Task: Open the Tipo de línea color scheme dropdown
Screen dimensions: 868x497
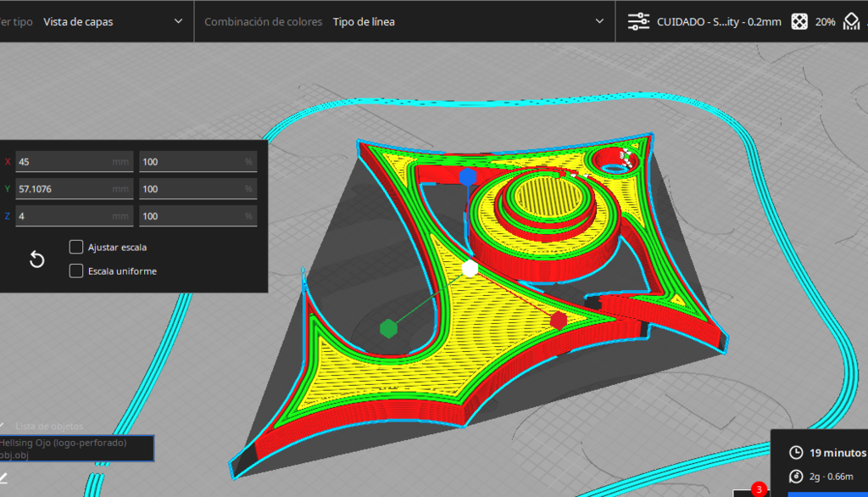Action: (x=468, y=21)
